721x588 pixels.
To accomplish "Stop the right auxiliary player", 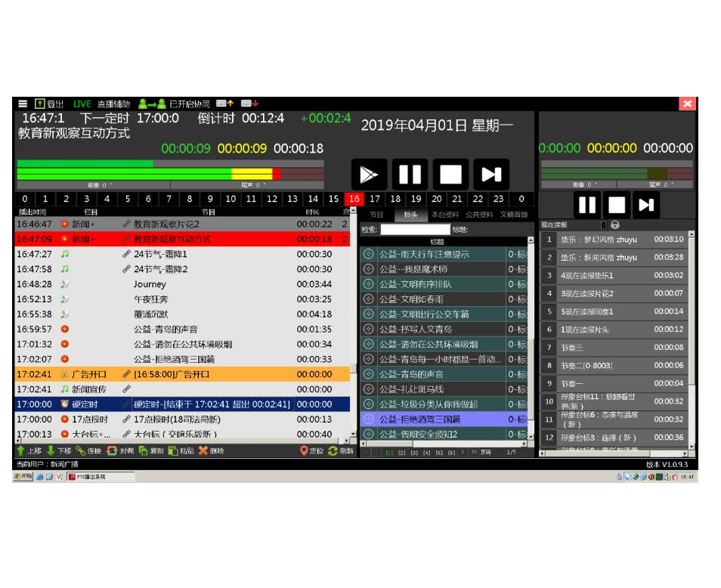I will point(617,205).
